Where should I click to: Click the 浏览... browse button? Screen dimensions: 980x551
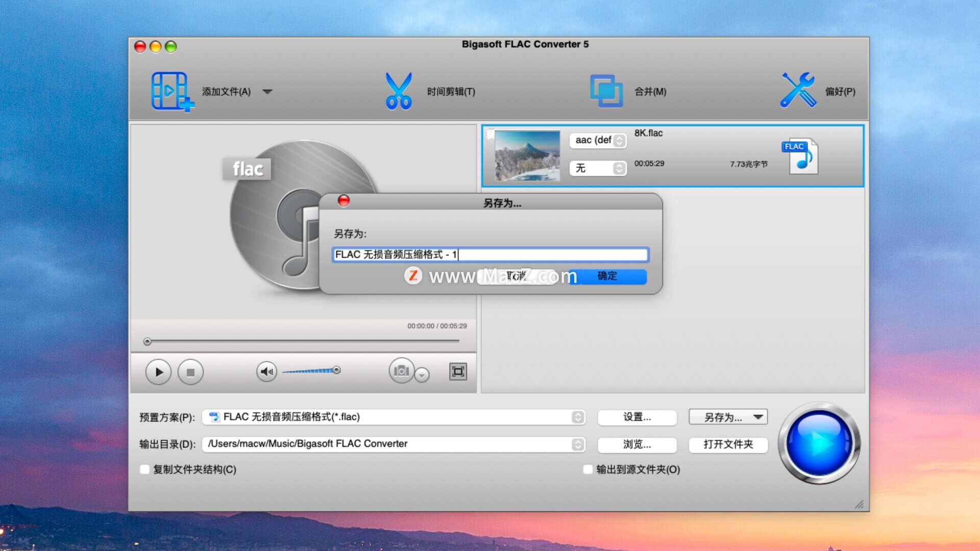(637, 444)
